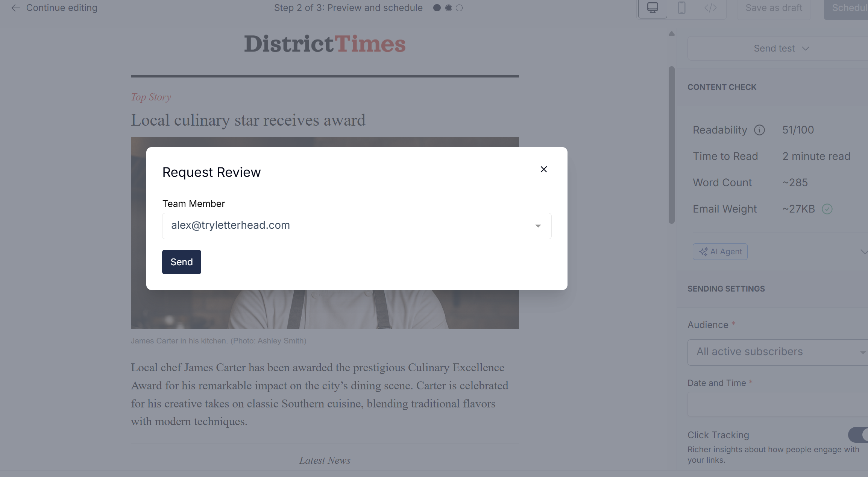The image size is (868, 477).
Task: Go back to Continue editing
Action: tap(62, 8)
